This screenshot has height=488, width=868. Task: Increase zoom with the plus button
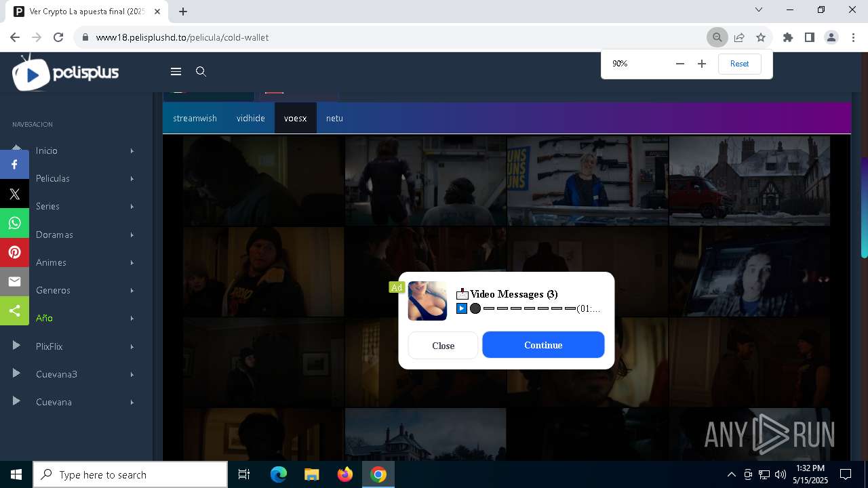click(702, 64)
